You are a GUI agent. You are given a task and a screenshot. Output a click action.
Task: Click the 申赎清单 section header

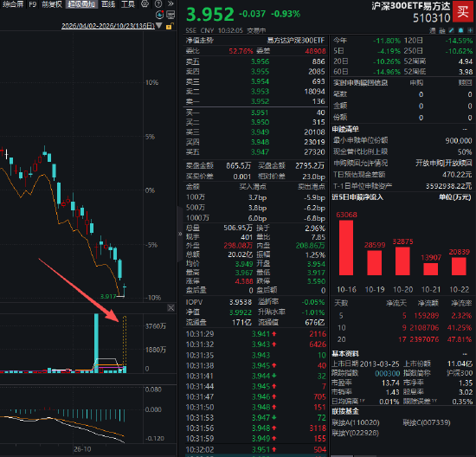pyautogui.click(x=345, y=129)
